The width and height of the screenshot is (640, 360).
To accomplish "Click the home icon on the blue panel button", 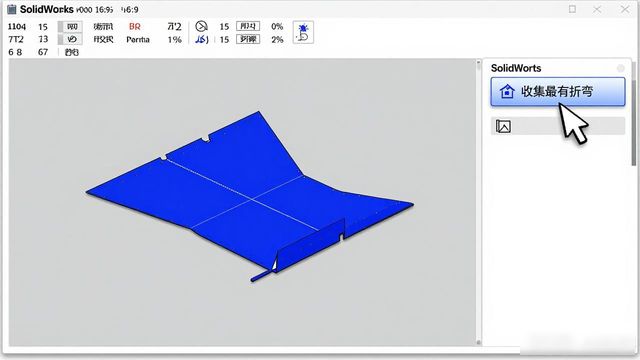I will 507,91.
